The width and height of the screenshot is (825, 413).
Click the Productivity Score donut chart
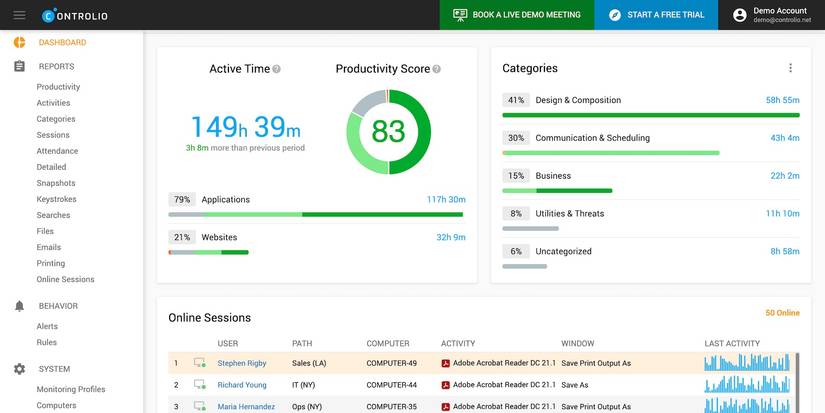click(388, 132)
